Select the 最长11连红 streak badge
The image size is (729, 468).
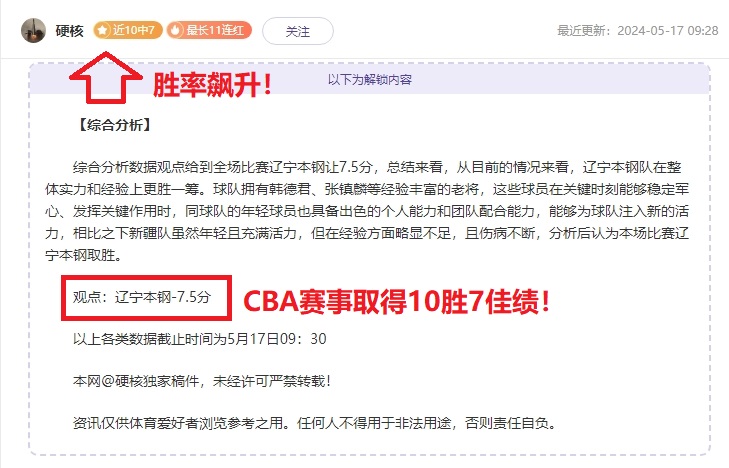pyautogui.click(x=209, y=31)
